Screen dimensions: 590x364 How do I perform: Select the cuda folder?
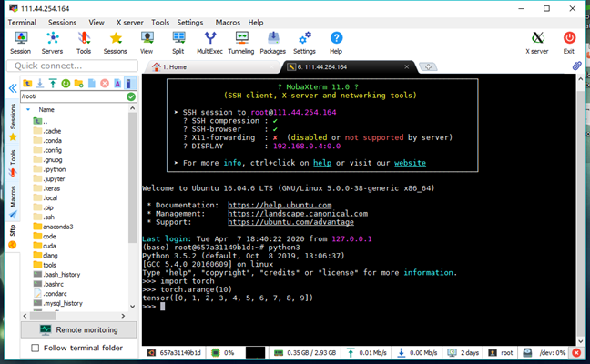(45, 246)
